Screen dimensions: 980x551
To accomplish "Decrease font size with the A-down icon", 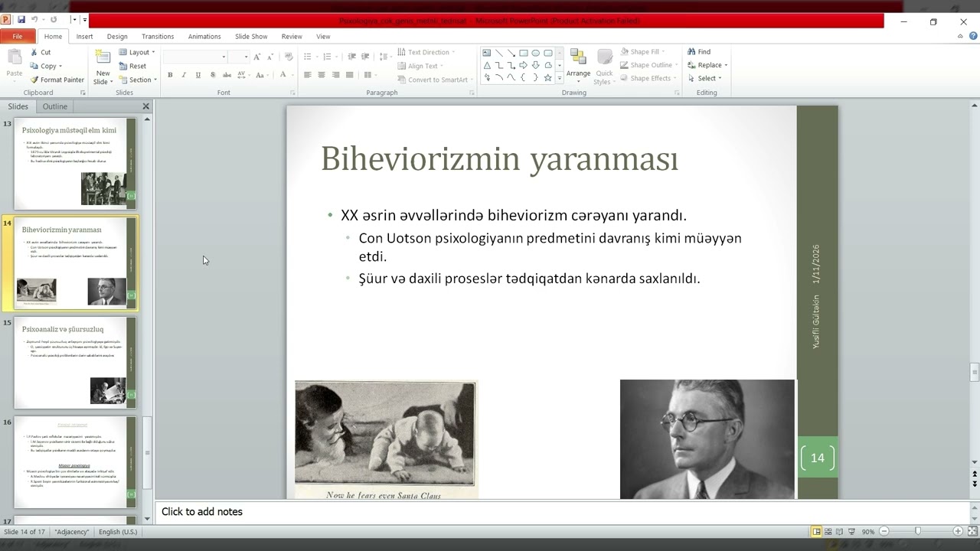I will (x=269, y=57).
